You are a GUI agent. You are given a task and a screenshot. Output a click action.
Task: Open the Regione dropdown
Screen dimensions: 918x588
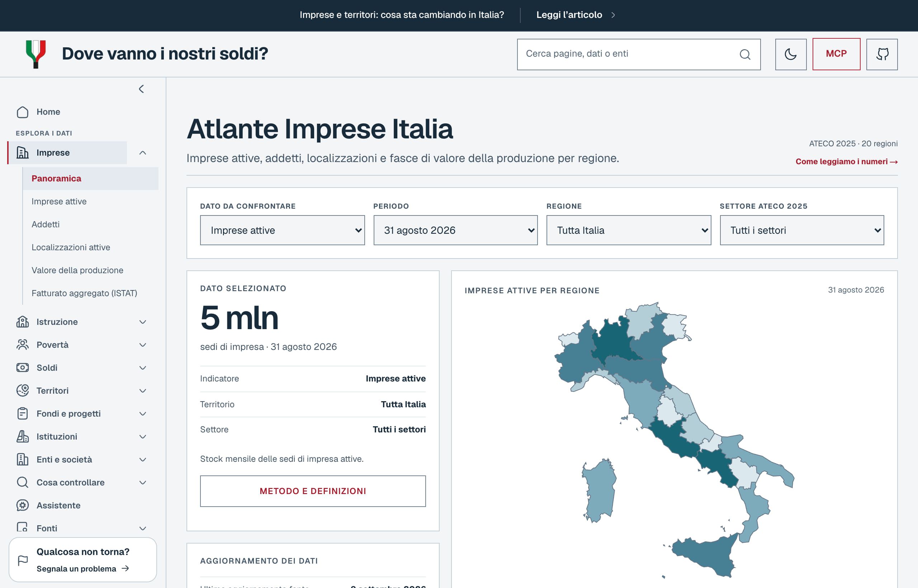(x=629, y=230)
